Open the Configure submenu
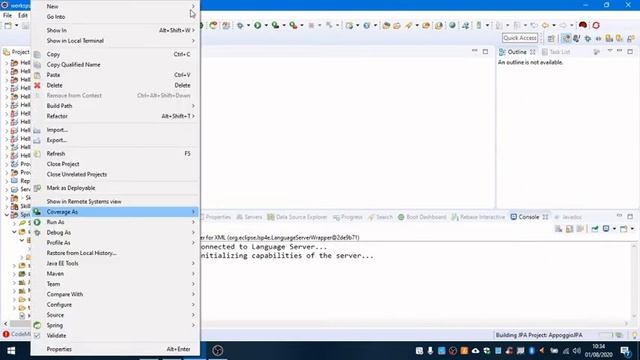Image resolution: width=640 pixels, height=360 pixels. pyautogui.click(x=115, y=304)
